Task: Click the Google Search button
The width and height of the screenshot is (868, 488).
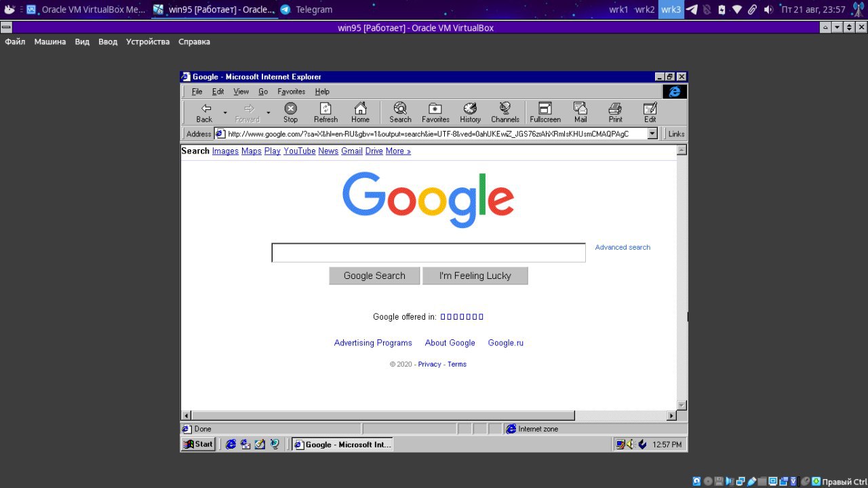Action: (x=374, y=276)
